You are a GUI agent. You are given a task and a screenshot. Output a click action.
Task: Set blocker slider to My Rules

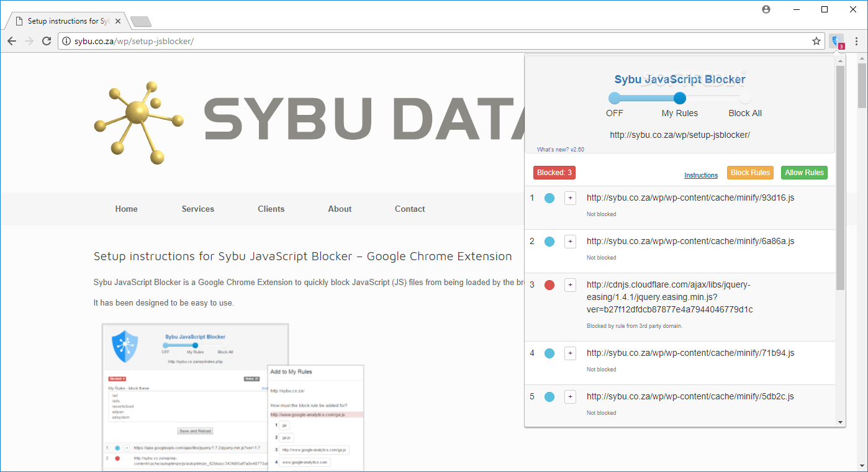680,98
